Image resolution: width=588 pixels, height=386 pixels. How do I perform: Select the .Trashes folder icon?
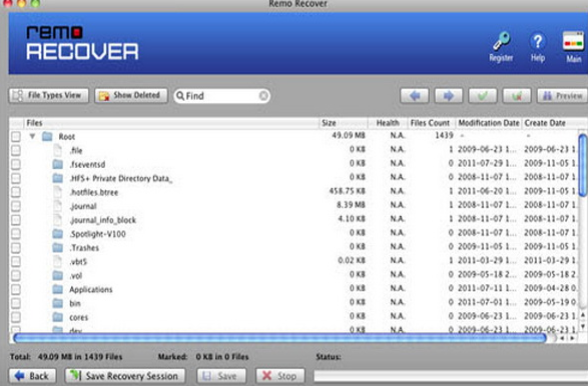(x=58, y=248)
